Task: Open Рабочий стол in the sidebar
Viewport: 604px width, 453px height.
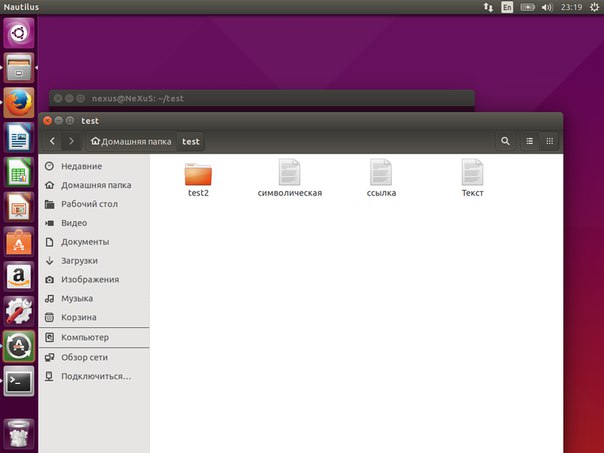Action: (x=94, y=204)
